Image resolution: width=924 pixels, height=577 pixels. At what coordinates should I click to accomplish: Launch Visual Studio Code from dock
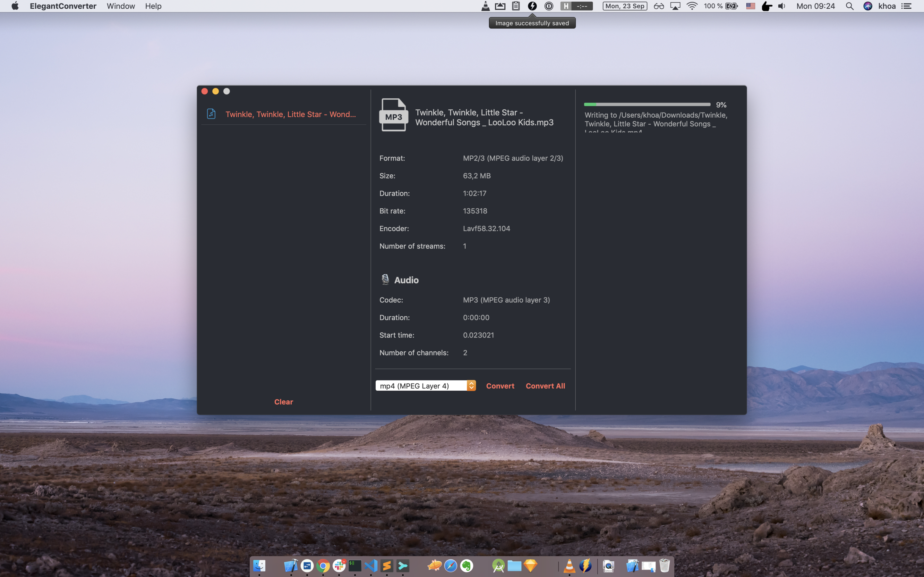coord(371,565)
